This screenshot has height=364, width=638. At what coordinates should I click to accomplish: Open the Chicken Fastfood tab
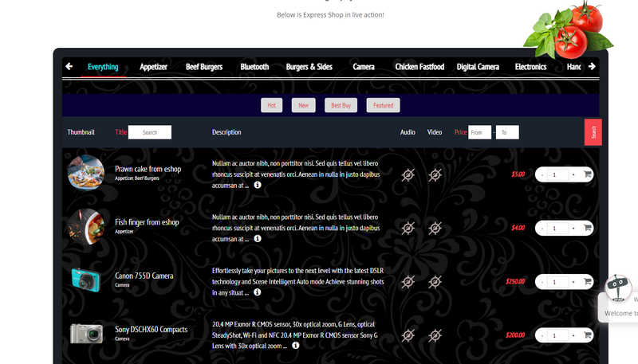419,67
